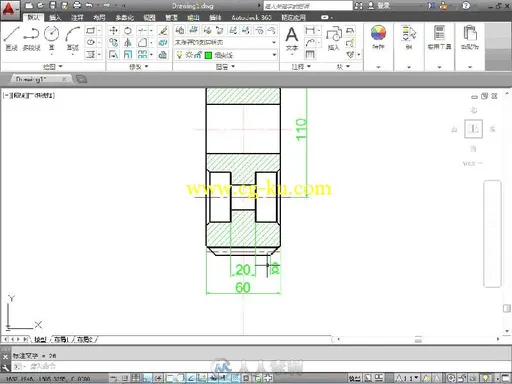
Task: Activate the Rectangular Array tool
Action: [x=143, y=54]
